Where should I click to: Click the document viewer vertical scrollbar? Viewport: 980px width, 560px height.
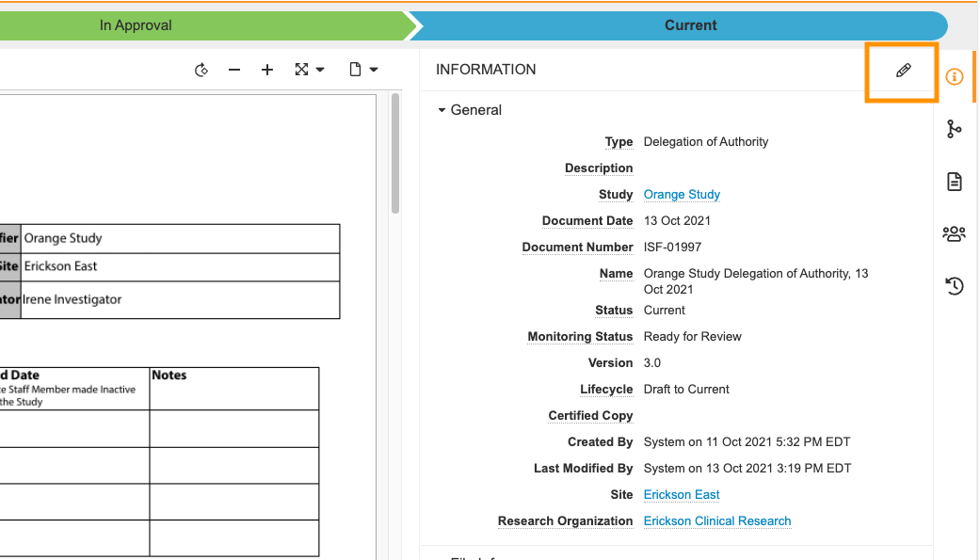pyautogui.click(x=395, y=152)
